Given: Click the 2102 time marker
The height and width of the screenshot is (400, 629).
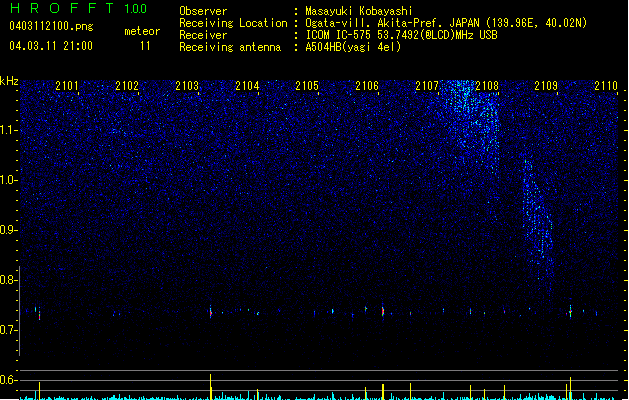Looking at the screenshot, I should (127, 86).
